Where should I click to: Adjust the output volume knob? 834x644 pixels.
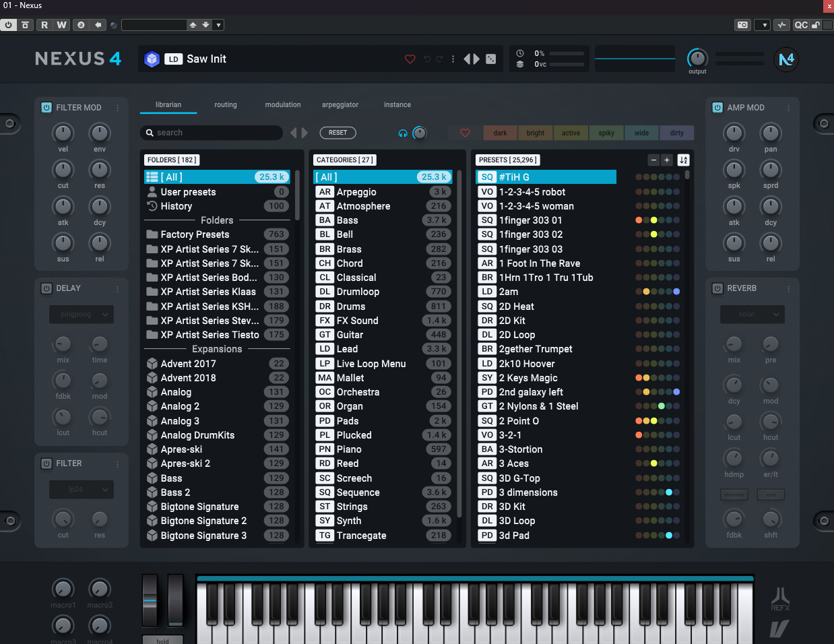point(697,58)
